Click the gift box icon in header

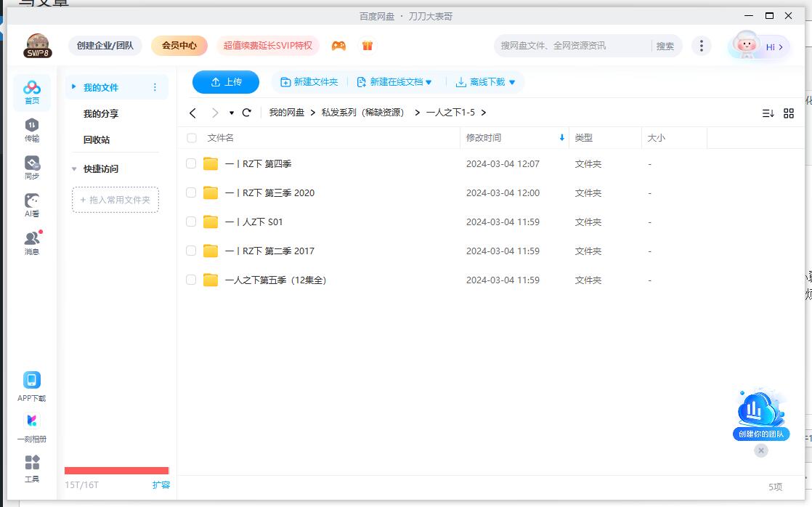[368, 46]
